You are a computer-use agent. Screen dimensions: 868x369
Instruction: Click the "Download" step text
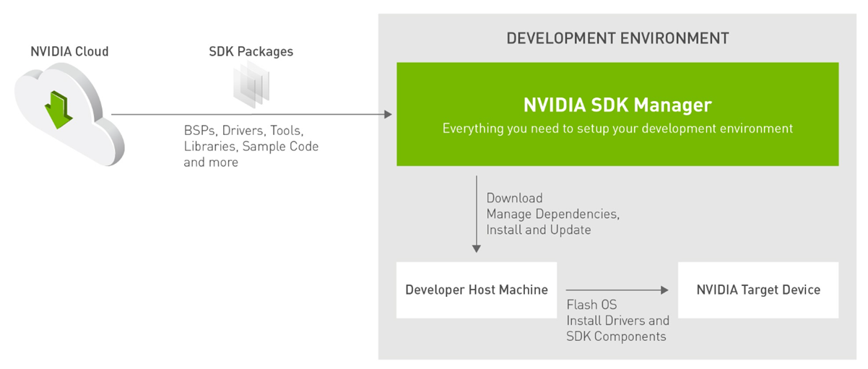click(514, 198)
